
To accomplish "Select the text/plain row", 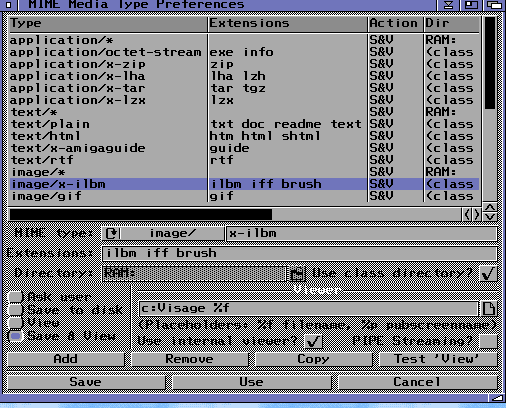I will (x=244, y=124).
